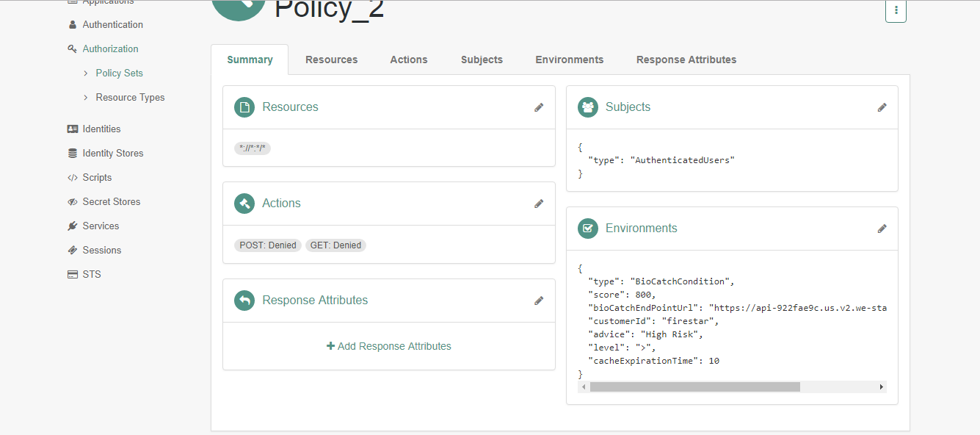Switch to the Subjects tab
The width and height of the screenshot is (980, 435).
482,60
